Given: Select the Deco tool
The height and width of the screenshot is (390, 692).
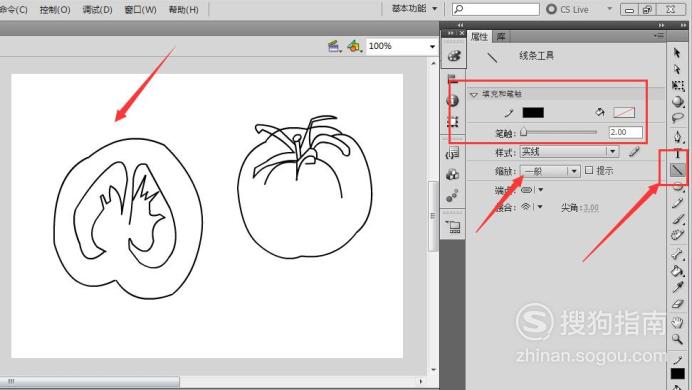Looking at the screenshot, I should (x=677, y=235).
